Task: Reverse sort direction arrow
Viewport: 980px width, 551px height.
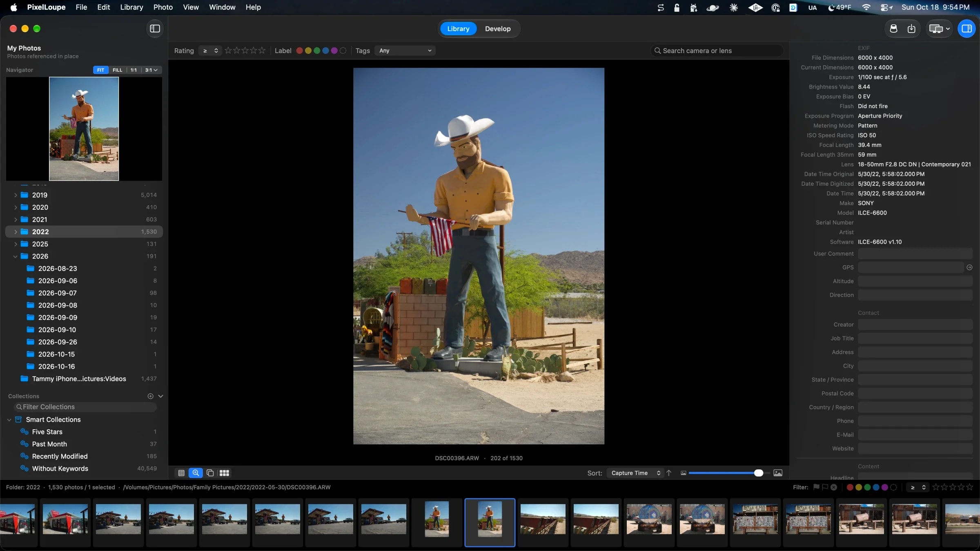Action: coord(669,473)
